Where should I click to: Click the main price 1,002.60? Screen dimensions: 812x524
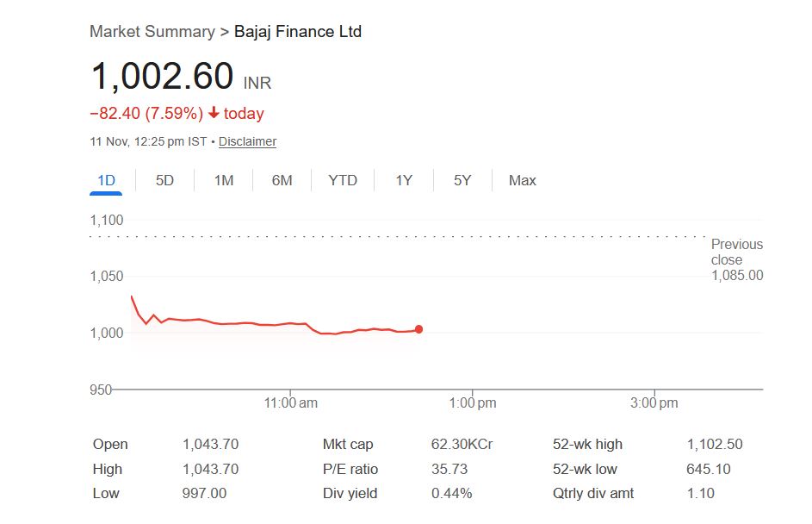pos(162,77)
